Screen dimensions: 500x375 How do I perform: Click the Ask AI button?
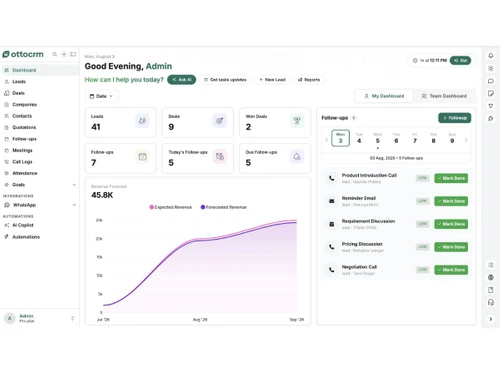182,80
